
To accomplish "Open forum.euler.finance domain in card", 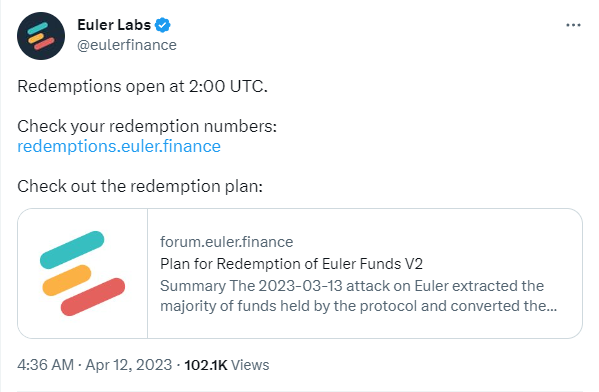I will (x=227, y=242).
